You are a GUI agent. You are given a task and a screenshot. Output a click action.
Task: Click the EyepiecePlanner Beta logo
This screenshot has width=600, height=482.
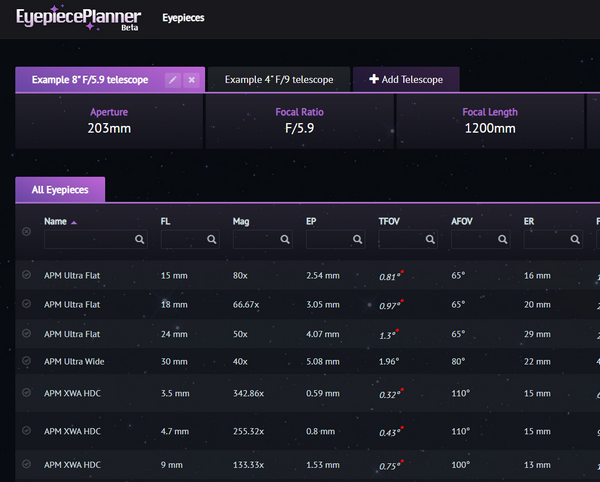click(78, 18)
